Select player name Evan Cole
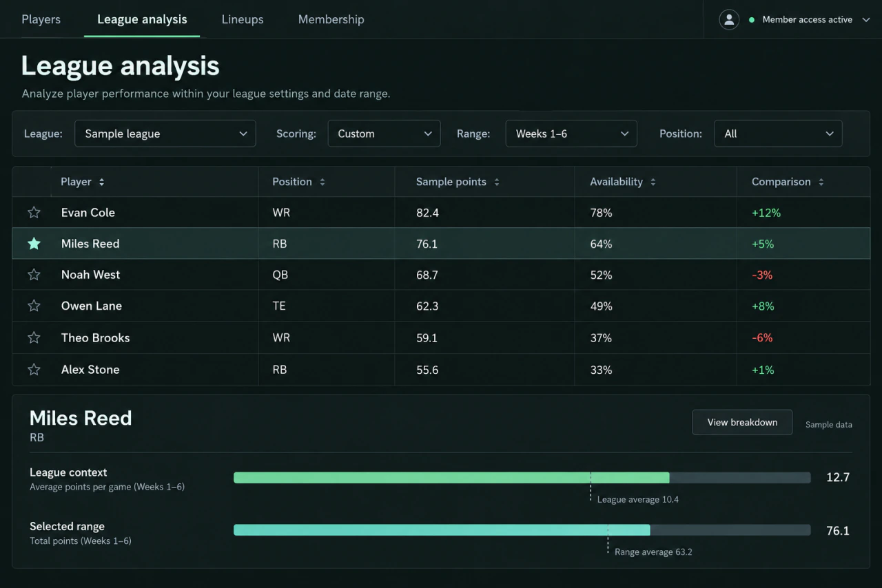Screen dimensions: 882x588 click(x=88, y=213)
